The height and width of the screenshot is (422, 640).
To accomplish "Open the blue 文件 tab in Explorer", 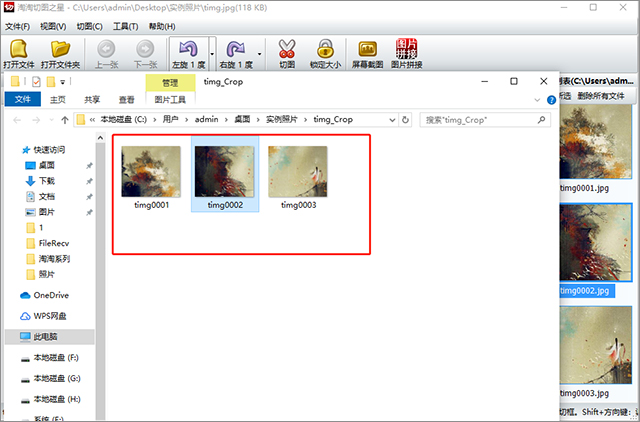I will point(24,99).
